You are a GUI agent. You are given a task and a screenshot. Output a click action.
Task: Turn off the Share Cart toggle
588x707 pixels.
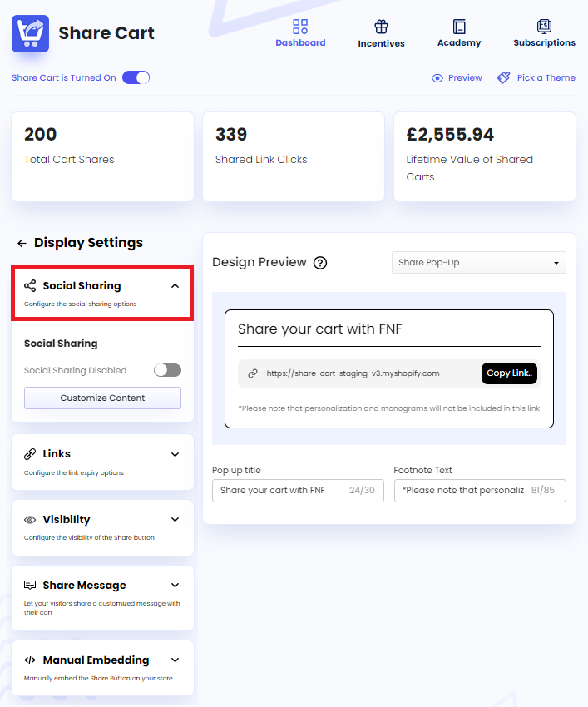(136, 76)
